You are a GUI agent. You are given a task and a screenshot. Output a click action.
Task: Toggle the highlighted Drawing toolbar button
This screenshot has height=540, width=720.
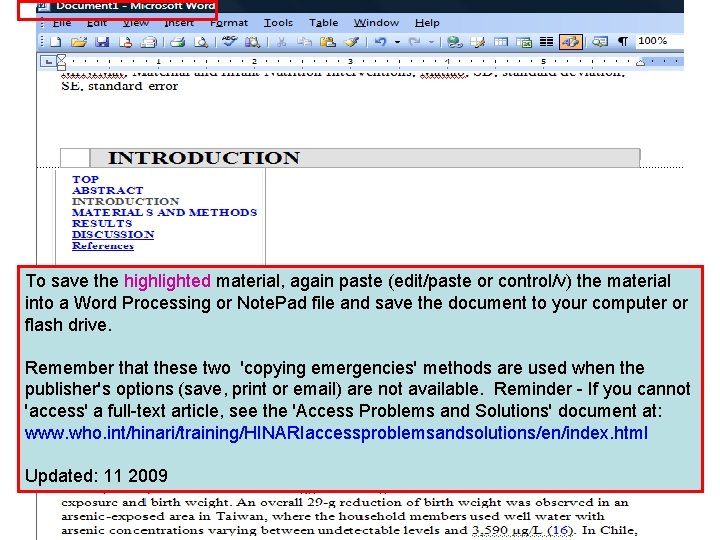pyautogui.click(x=570, y=42)
